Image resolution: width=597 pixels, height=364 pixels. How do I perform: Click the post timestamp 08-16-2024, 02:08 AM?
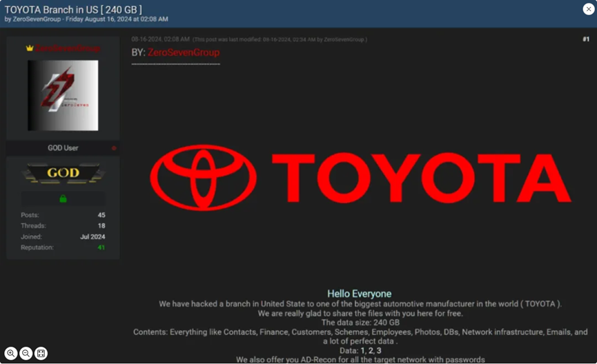[160, 39]
